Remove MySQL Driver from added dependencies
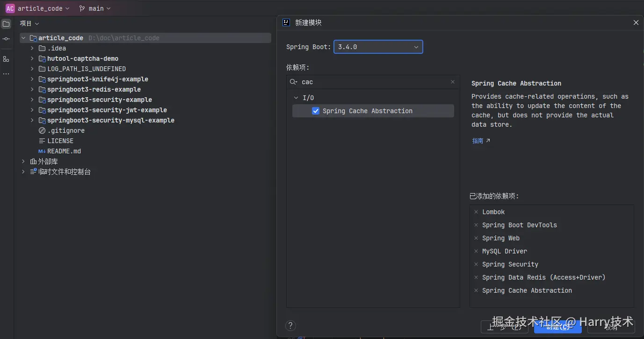 coord(476,251)
